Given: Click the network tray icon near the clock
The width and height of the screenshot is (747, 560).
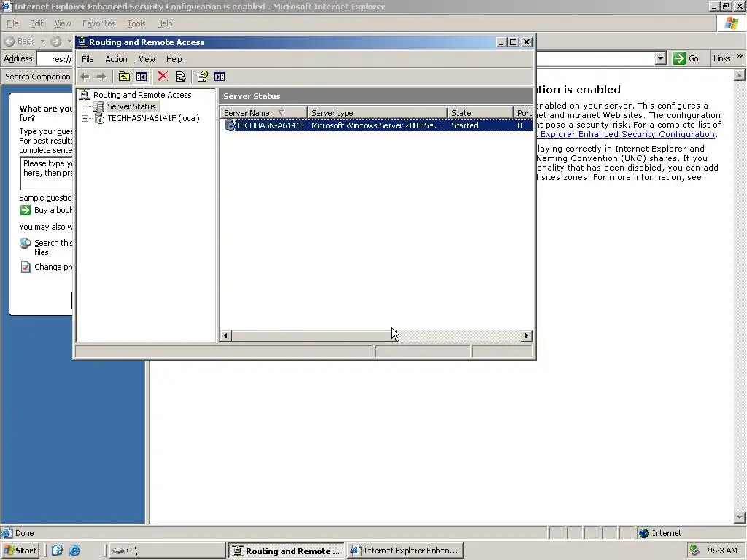Looking at the screenshot, I should (694, 551).
